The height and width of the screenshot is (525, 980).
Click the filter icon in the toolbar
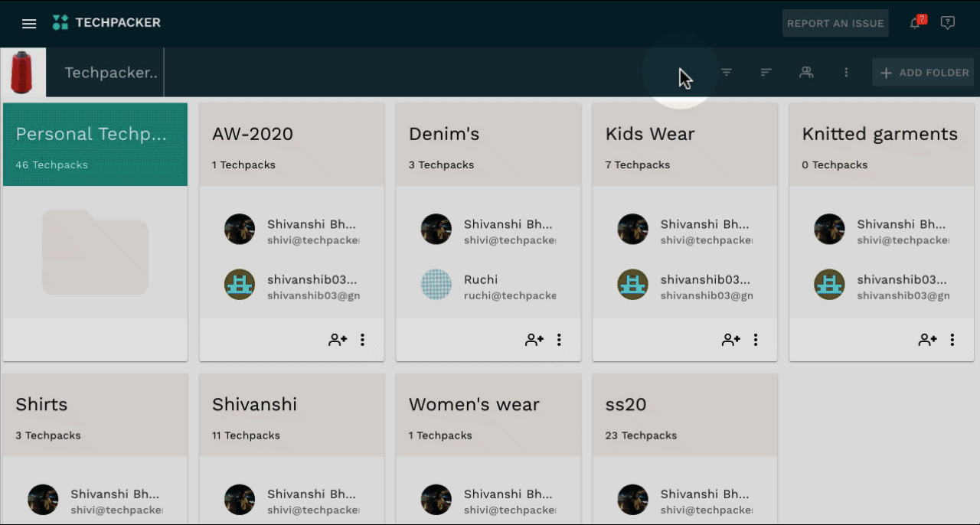coord(727,72)
